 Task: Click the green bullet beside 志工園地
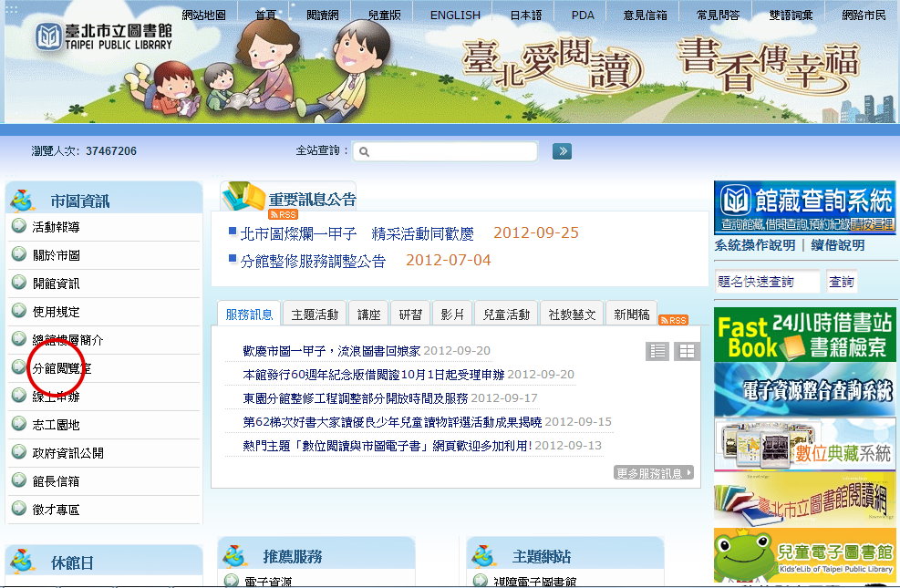19,423
